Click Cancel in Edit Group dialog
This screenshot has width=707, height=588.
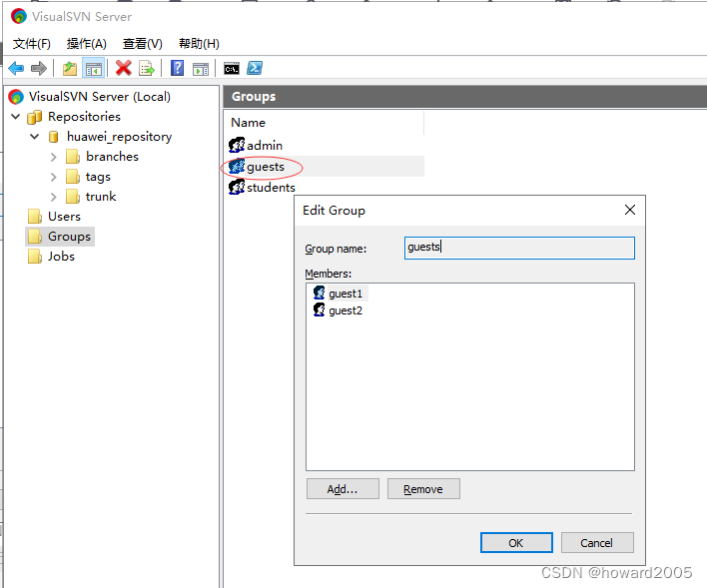pyautogui.click(x=597, y=543)
